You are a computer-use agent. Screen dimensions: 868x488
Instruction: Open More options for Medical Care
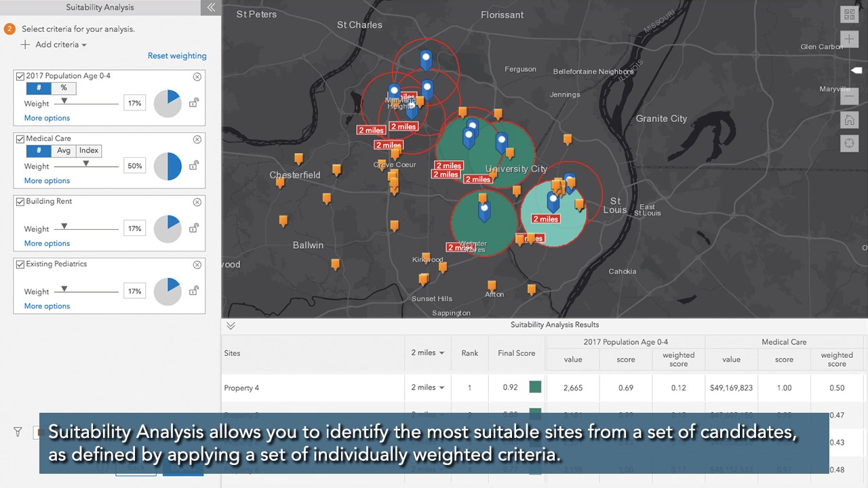click(x=47, y=181)
